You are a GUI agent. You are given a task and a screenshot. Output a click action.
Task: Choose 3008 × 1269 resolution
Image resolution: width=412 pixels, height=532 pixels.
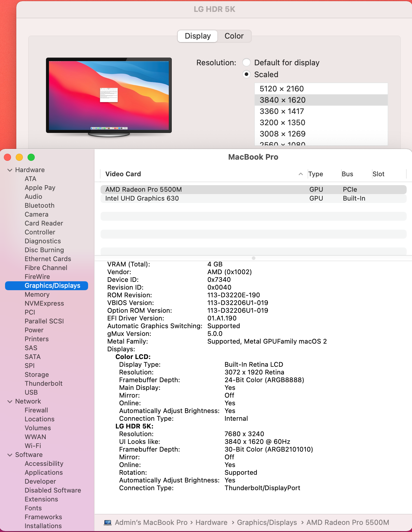tap(321, 134)
